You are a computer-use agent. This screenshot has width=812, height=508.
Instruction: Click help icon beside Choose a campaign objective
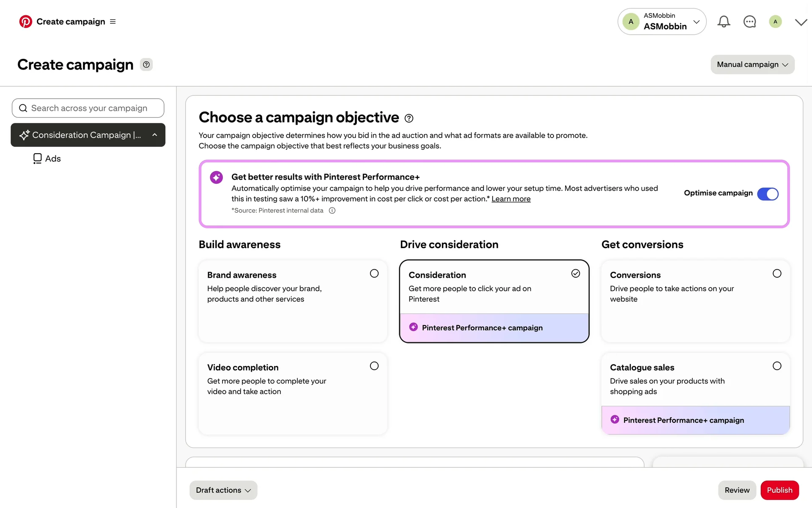[409, 119]
